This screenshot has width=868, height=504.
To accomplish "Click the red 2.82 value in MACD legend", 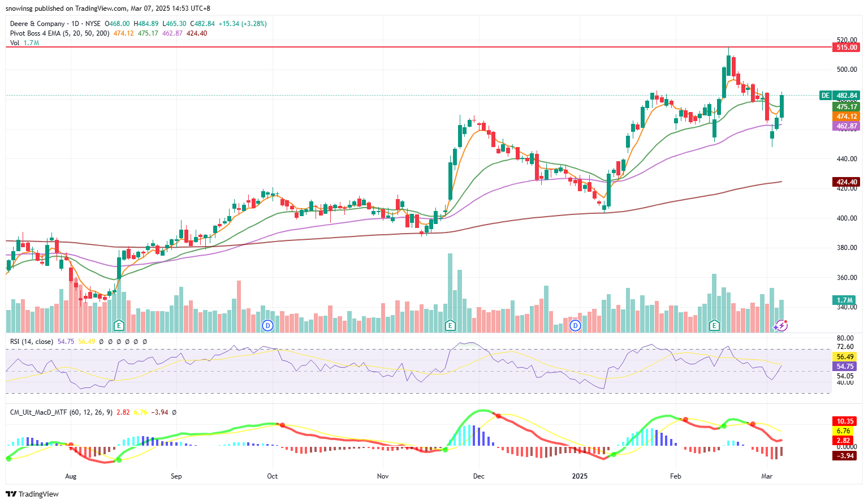I will (x=123, y=412).
